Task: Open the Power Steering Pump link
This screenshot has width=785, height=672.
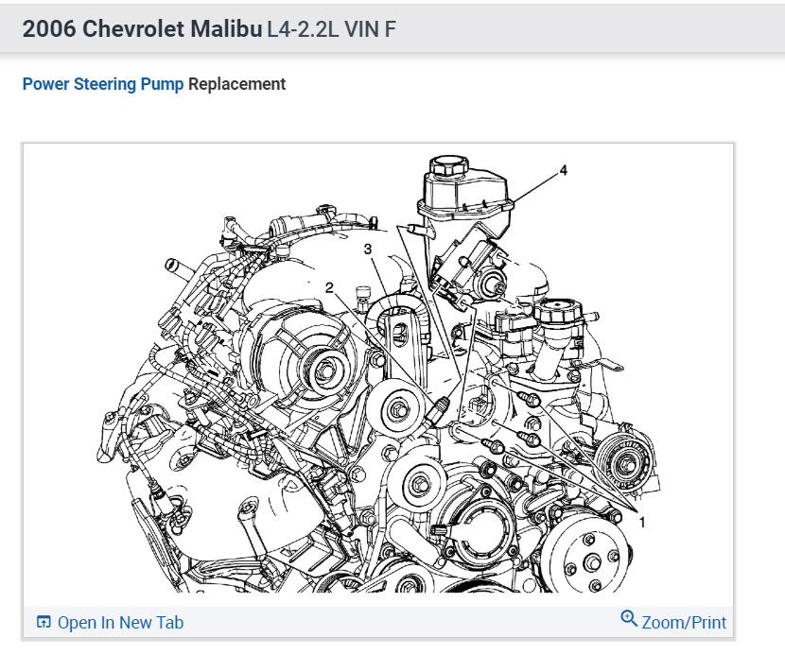Action: coord(103,84)
